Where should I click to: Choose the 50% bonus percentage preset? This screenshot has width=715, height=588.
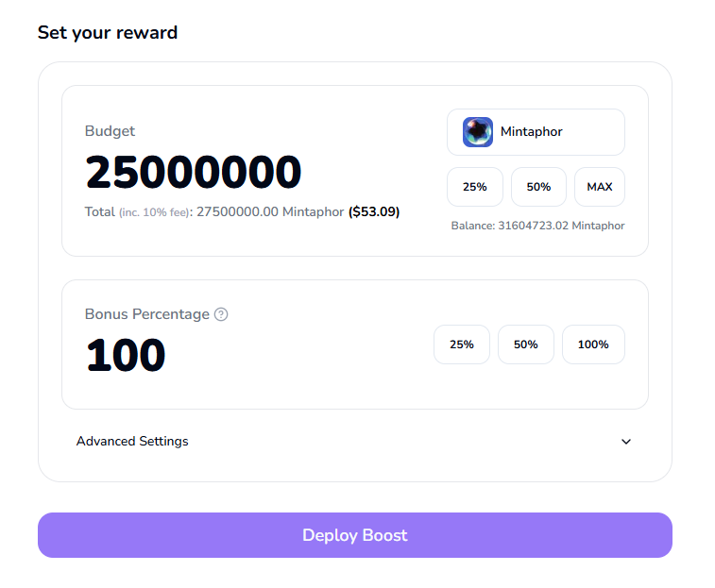(x=526, y=344)
